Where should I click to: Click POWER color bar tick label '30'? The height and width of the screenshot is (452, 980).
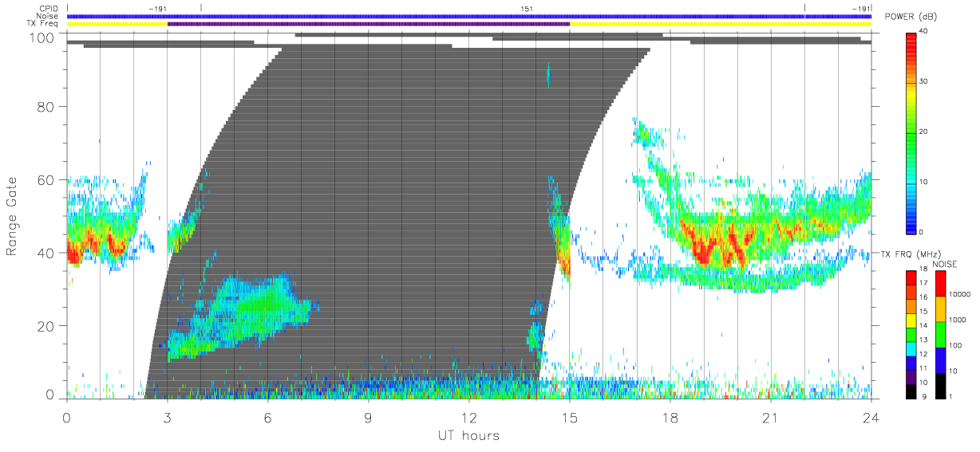(923, 81)
